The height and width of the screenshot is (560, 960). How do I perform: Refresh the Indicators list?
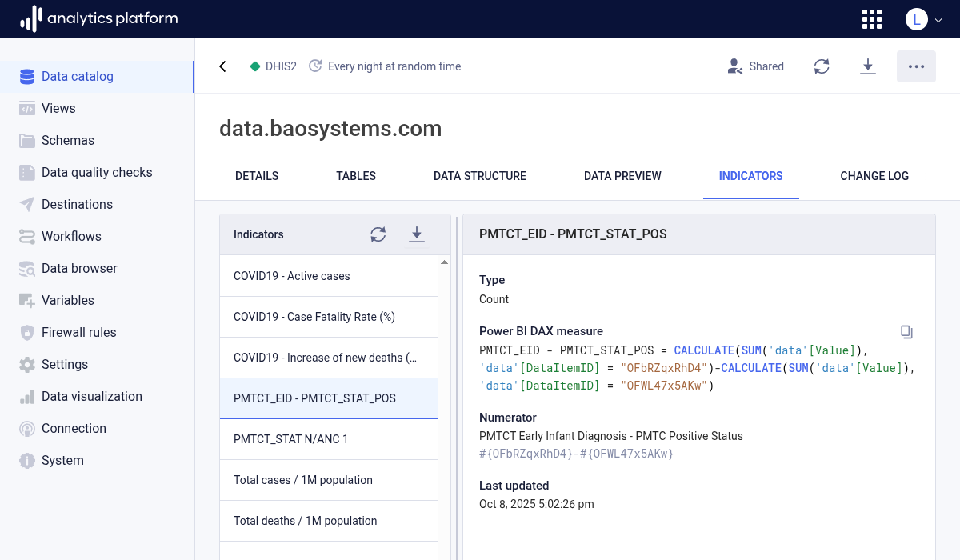click(x=378, y=234)
